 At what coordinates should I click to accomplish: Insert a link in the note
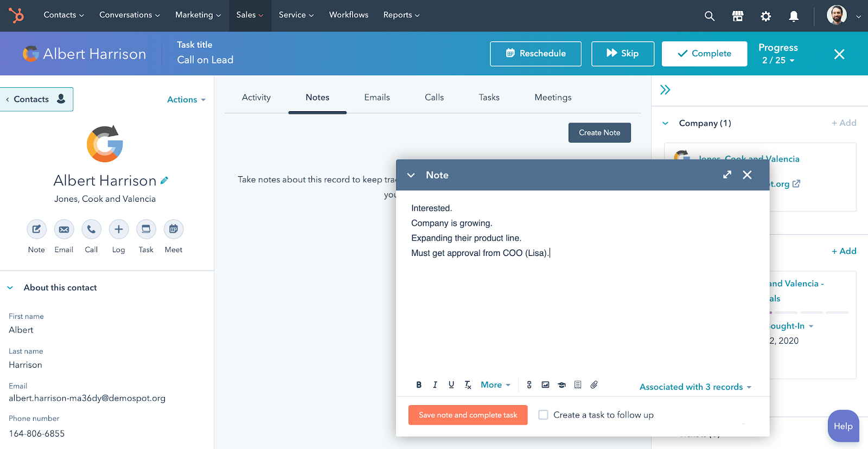pyautogui.click(x=529, y=385)
